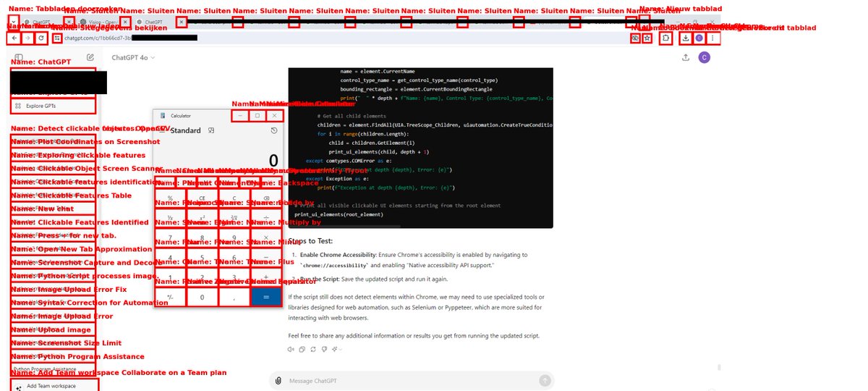Open Chrome's tab search chevron

(14, 22)
